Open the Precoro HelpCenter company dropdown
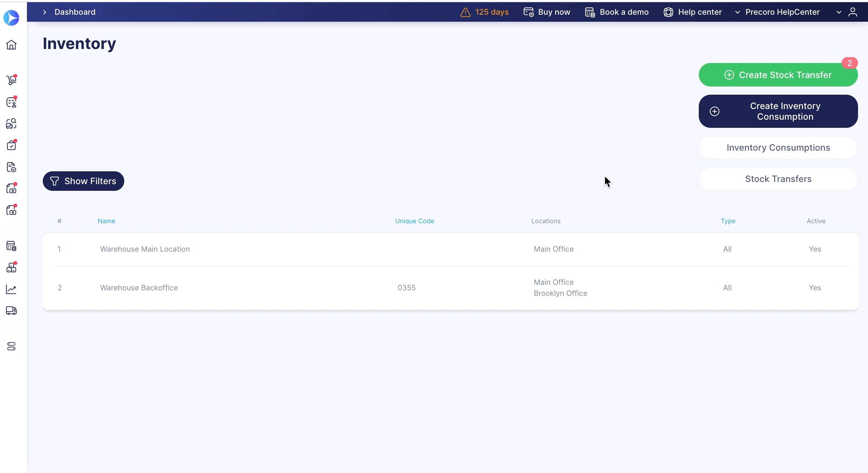Screen dimensions: 868x473 777,12
